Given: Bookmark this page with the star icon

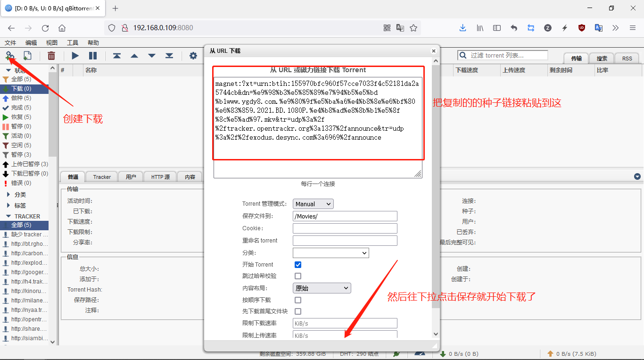Looking at the screenshot, I should pos(413,28).
